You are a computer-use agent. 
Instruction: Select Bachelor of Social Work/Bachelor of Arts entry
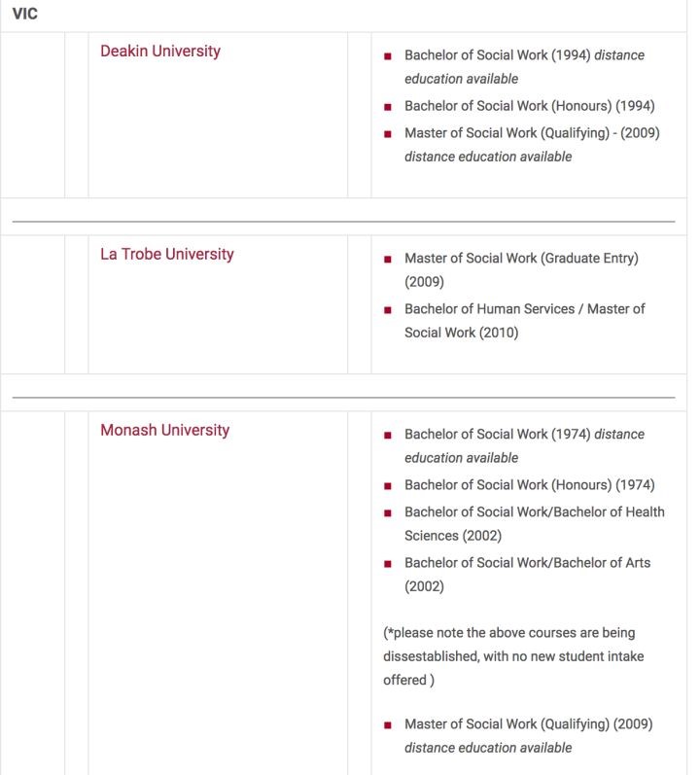pos(527,563)
